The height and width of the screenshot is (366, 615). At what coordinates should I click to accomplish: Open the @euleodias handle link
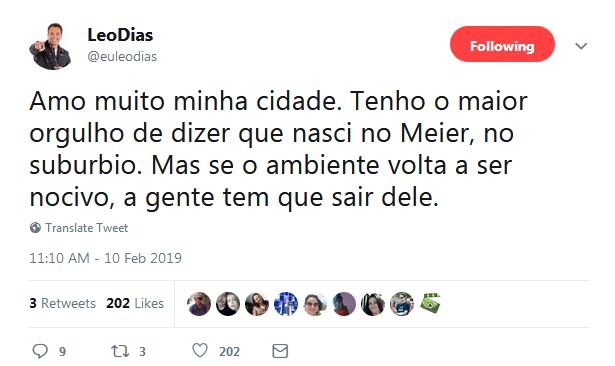pos(122,56)
